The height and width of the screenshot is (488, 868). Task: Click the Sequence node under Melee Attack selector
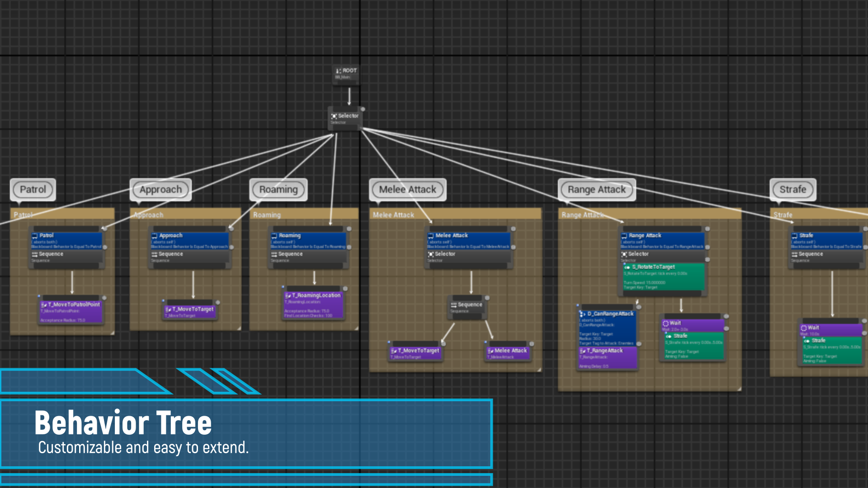coord(467,305)
